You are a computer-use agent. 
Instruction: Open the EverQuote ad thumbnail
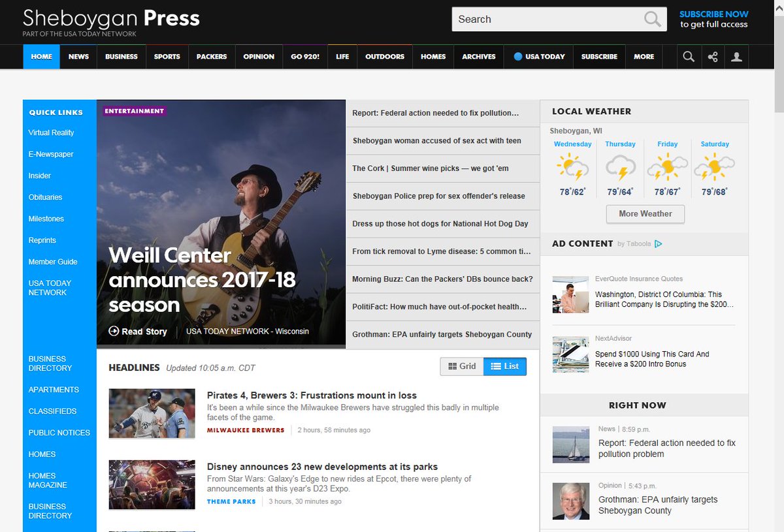570,294
